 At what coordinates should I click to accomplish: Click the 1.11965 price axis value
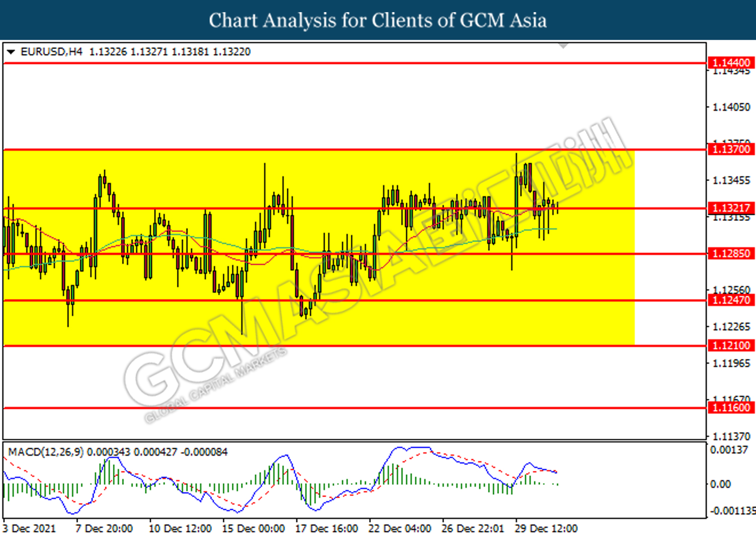click(731, 364)
